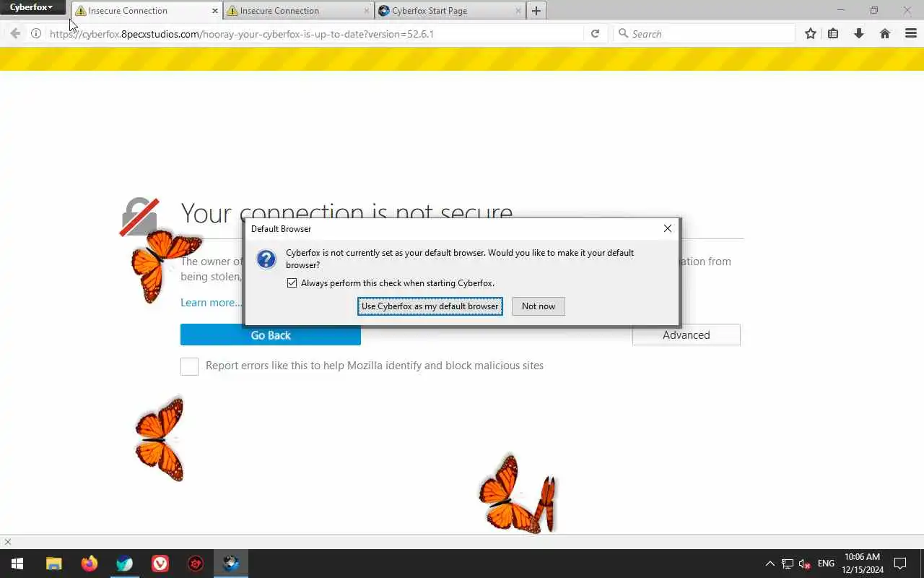Viewport: 924px width, 578px height.
Task: Launch Vivaldi from the taskbar
Action: point(160,564)
